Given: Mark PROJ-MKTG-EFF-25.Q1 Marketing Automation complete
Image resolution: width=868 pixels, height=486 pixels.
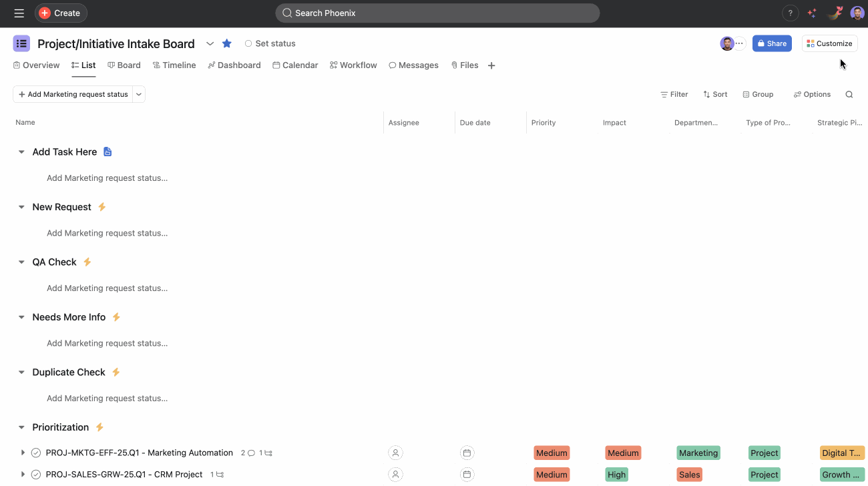Looking at the screenshot, I should (x=36, y=453).
